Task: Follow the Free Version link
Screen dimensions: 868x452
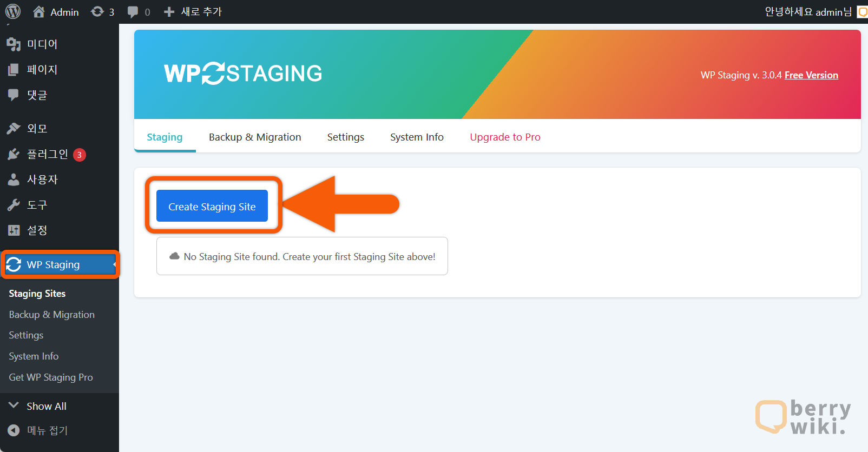Action: [x=811, y=75]
